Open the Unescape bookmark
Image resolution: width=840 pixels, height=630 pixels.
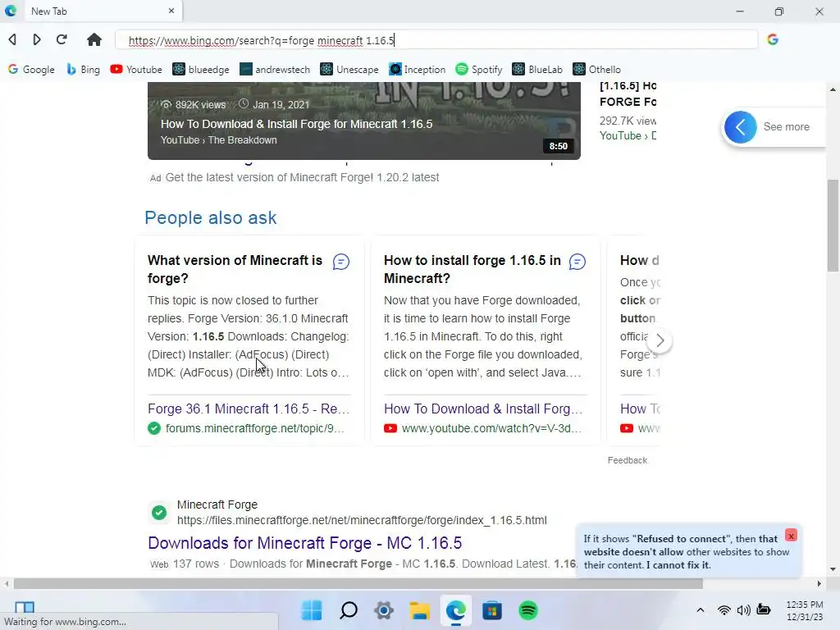tap(349, 70)
